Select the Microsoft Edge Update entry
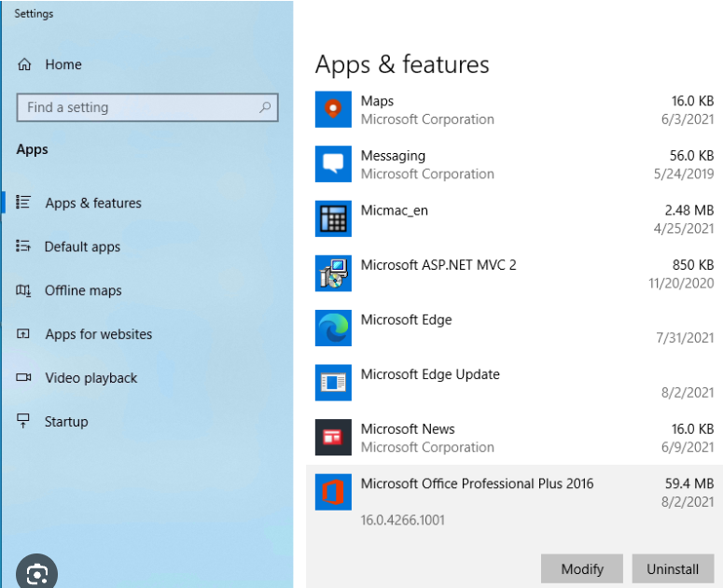The height and width of the screenshot is (588, 723). [x=430, y=374]
